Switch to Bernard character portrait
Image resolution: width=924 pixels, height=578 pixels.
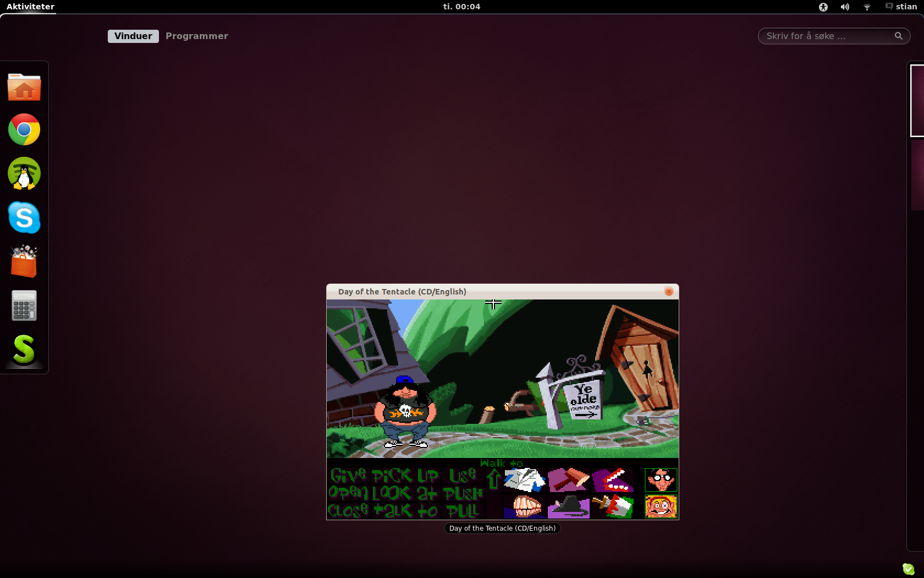coord(661,480)
